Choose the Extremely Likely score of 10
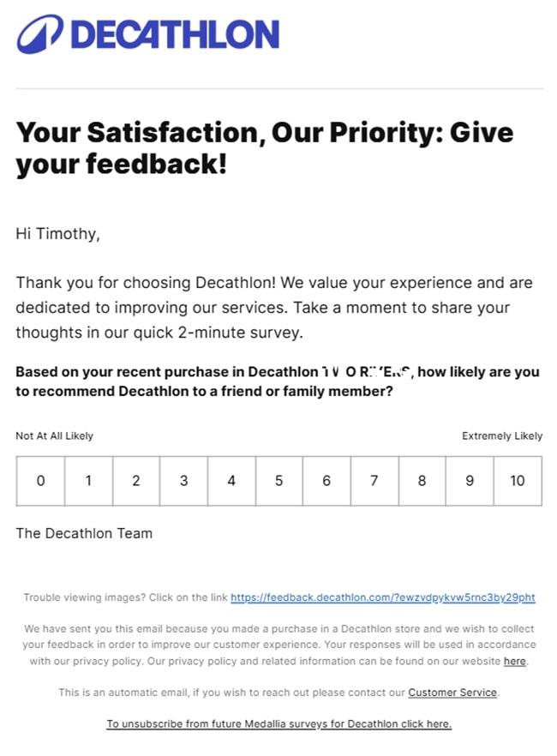The height and width of the screenshot is (756, 557). click(518, 481)
